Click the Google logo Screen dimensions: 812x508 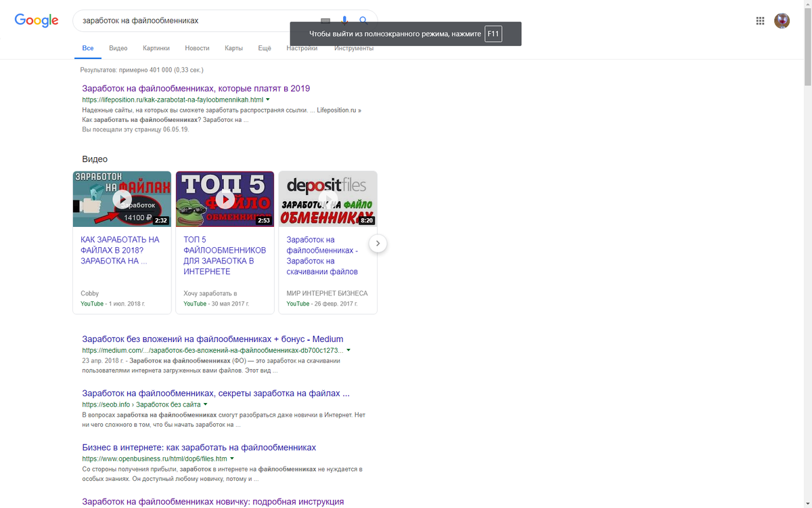tap(37, 20)
